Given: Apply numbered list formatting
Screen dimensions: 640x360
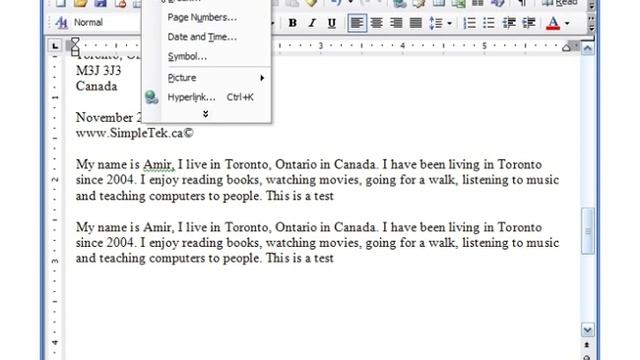Looking at the screenshot, I should point(469,23).
